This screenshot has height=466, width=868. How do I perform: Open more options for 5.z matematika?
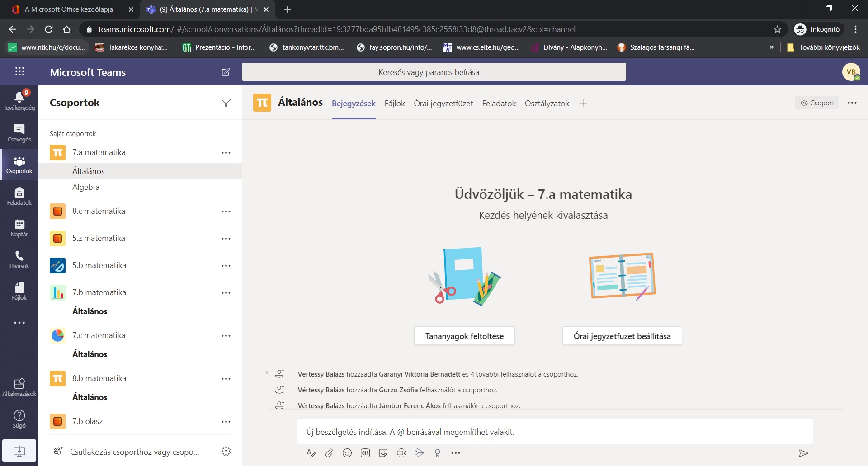[x=226, y=239]
